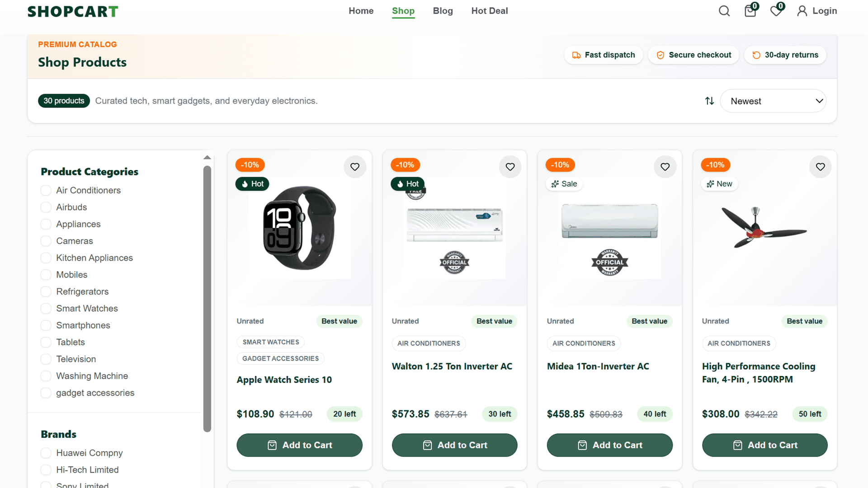The image size is (868, 488).
Task: Check the Smart Watches category
Action: 46,308
